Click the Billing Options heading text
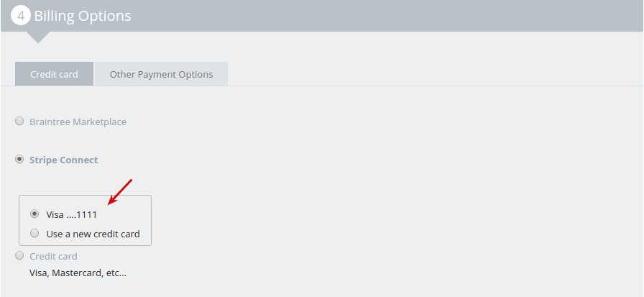Screen dimensions: 644x297 pos(83,16)
